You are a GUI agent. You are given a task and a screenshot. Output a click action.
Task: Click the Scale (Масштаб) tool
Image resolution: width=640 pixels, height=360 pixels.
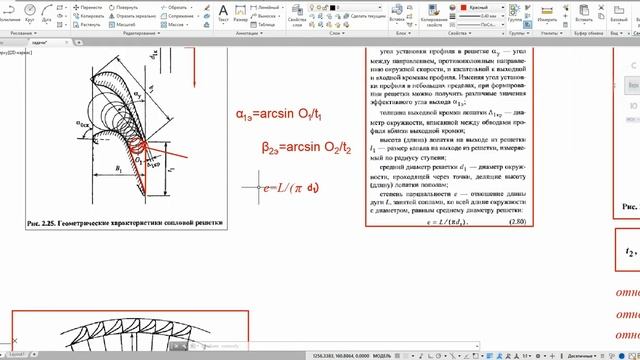[122, 24]
